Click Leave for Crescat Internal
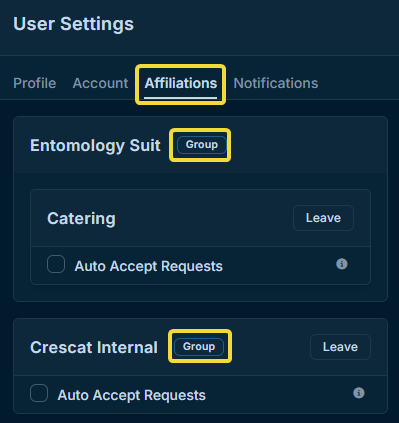 [340, 347]
